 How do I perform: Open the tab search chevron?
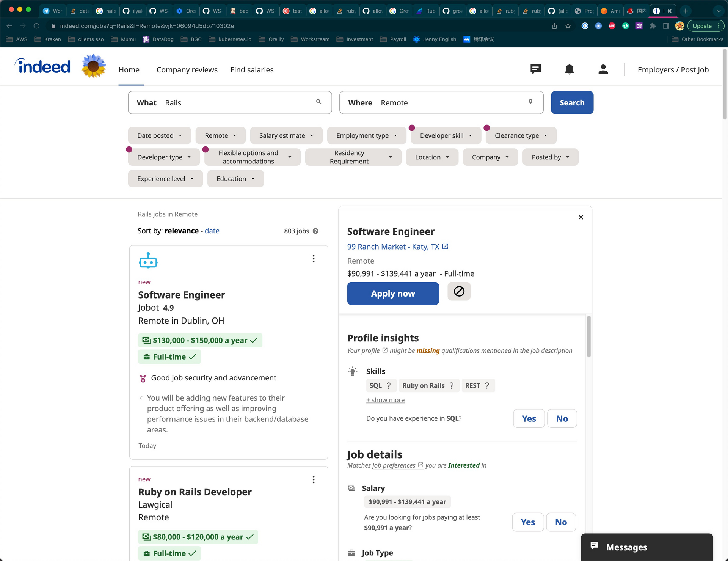(x=719, y=11)
